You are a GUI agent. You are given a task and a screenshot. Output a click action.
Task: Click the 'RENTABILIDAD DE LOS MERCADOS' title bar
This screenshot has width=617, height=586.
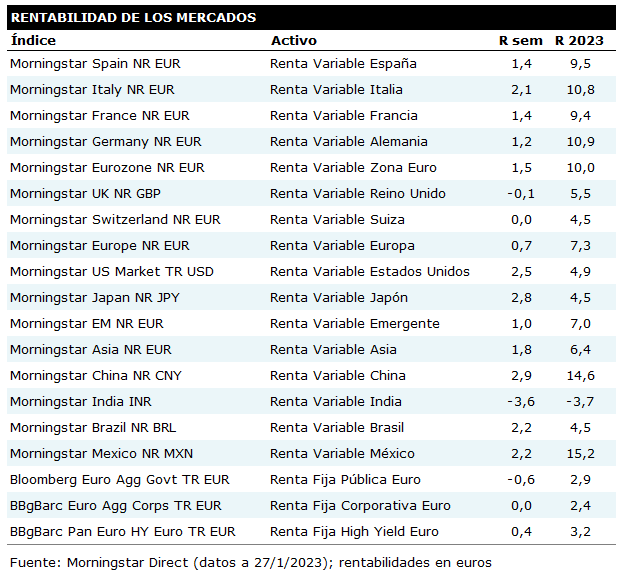coord(133,18)
